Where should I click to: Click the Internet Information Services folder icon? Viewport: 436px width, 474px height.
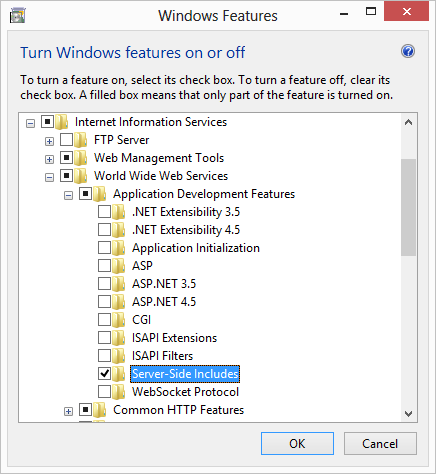click(61, 122)
